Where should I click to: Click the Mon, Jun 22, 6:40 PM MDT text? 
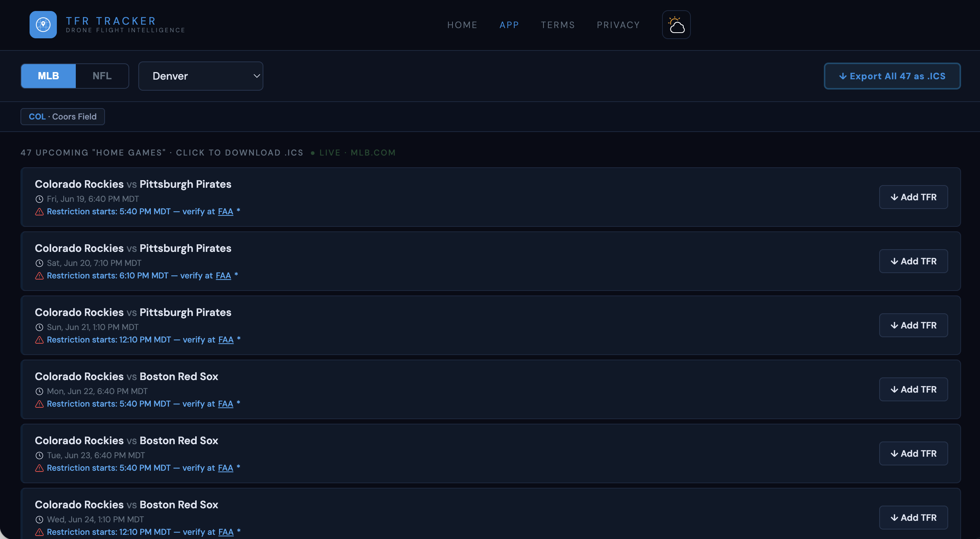pos(97,391)
